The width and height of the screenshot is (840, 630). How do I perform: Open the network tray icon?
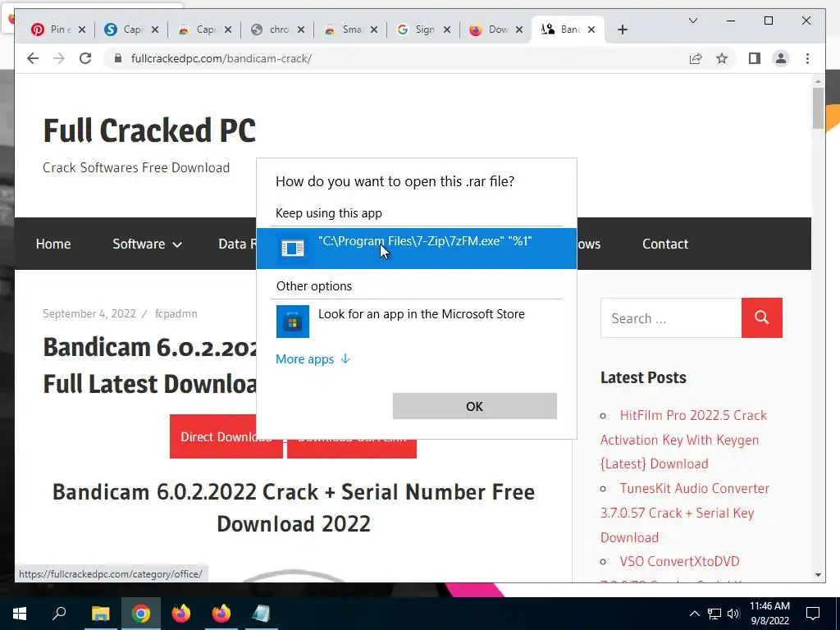pyautogui.click(x=714, y=614)
